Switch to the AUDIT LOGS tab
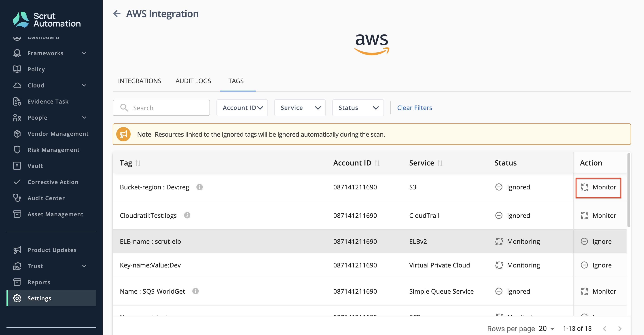Viewport: 644px width, 335px height. click(193, 81)
